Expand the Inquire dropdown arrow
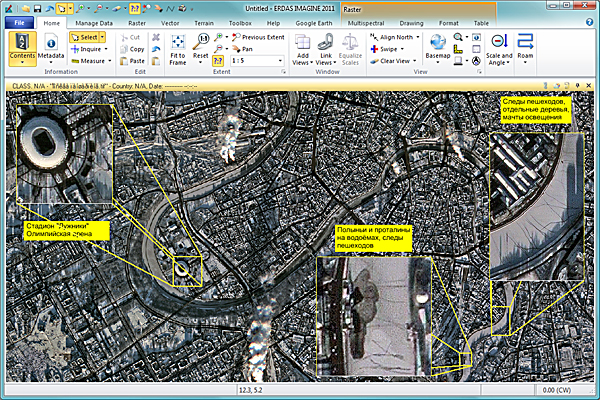The height and width of the screenshot is (400, 600). tap(106, 49)
